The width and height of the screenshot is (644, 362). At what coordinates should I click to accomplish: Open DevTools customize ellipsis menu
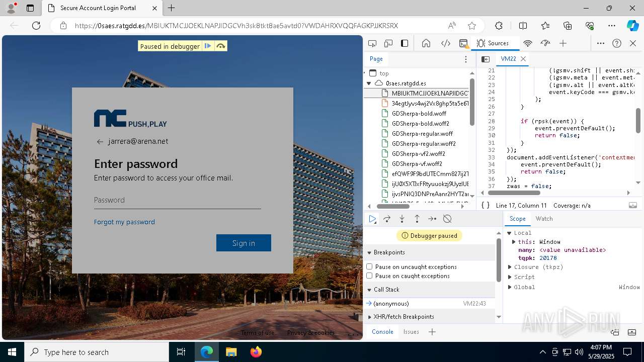coord(600,43)
